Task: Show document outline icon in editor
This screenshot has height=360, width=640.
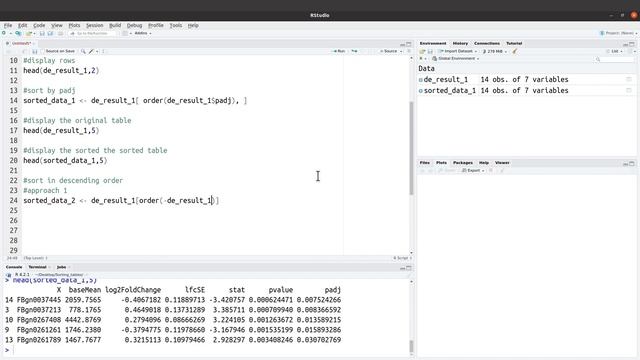Action: point(409,51)
